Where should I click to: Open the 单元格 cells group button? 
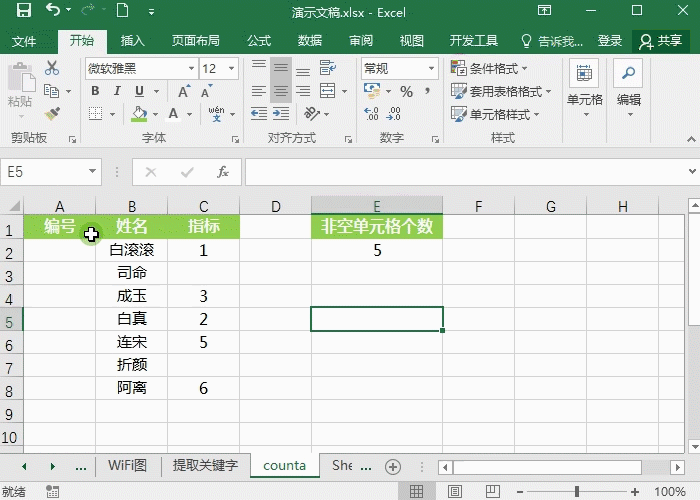(x=584, y=88)
